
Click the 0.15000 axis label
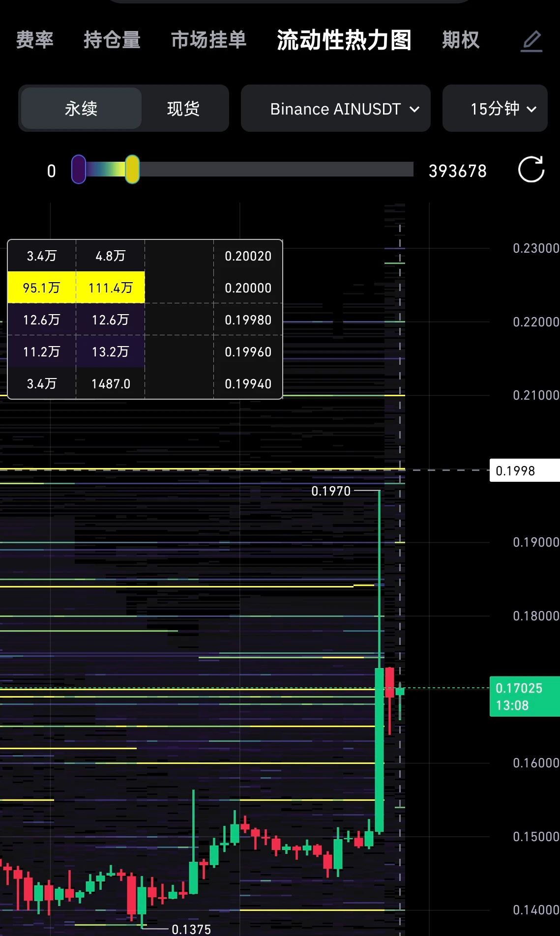(536, 837)
